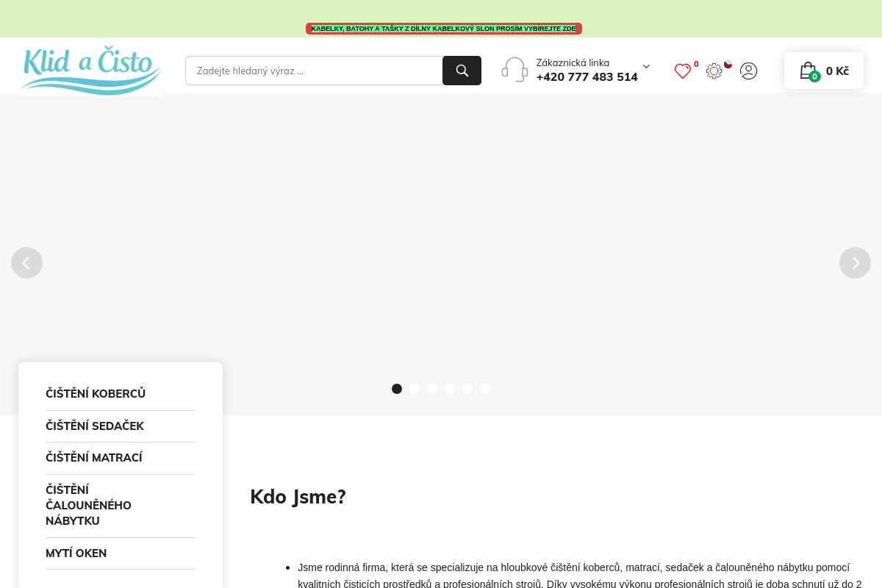Image resolution: width=882 pixels, height=588 pixels.
Task: Select ČIŠTĚNÍ MATRACÍ category
Action: point(94,457)
